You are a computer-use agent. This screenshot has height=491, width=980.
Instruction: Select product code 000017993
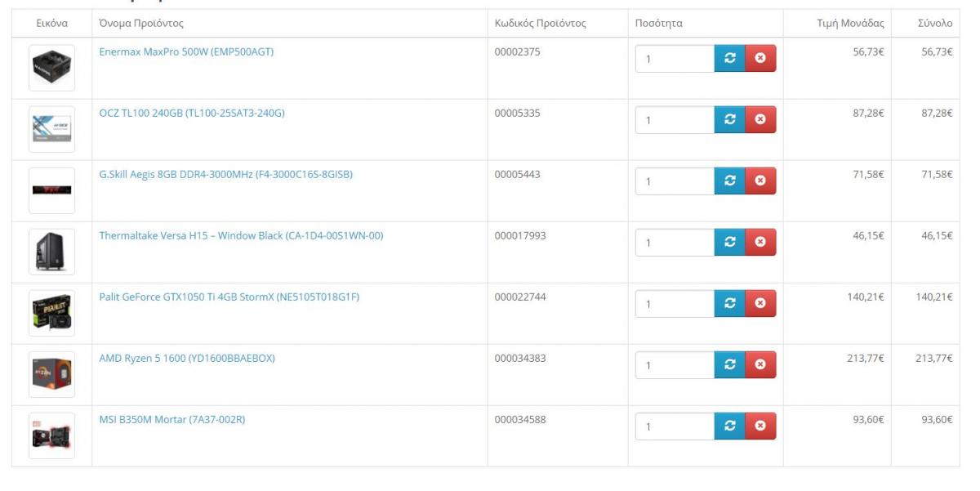[x=520, y=235]
